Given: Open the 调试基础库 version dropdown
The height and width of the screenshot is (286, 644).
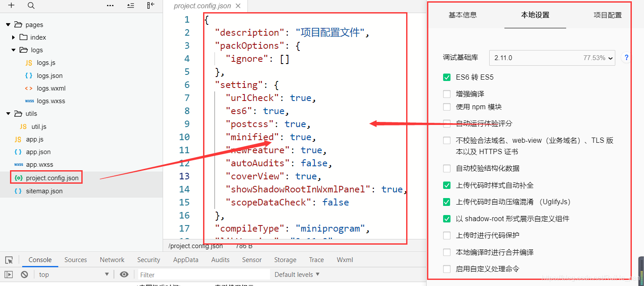Looking at the screenshot, I should pyautogui.click(x=552, y=57).
